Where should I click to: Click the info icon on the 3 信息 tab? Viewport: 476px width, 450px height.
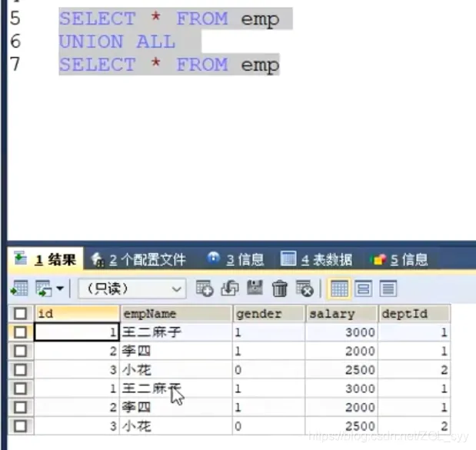(214, 258)
